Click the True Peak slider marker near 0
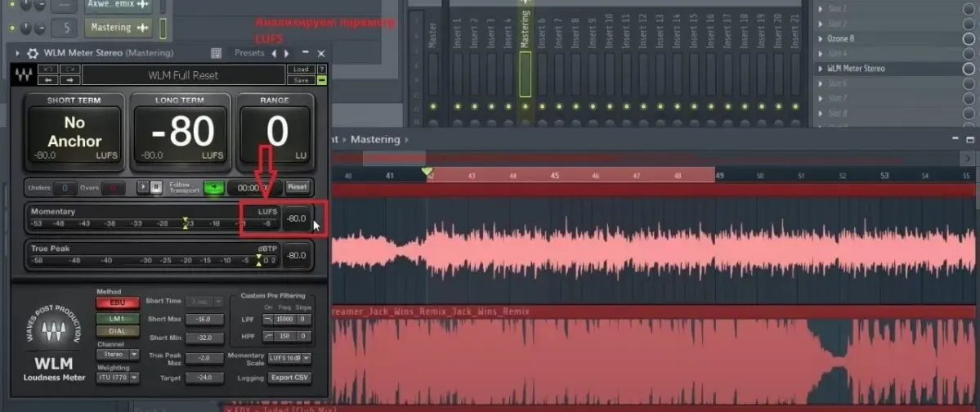 259,259
